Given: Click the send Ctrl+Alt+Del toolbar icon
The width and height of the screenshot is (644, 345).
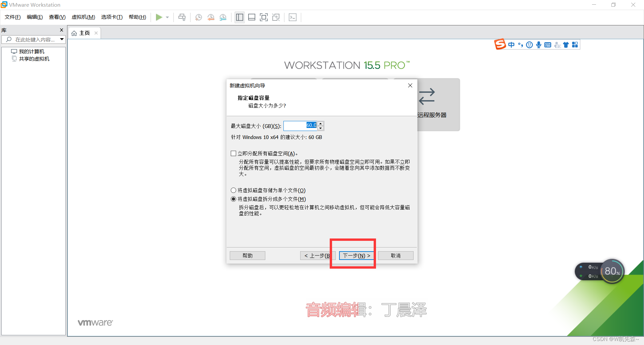Looking at the screenshot, I should (x=182, y=17).
